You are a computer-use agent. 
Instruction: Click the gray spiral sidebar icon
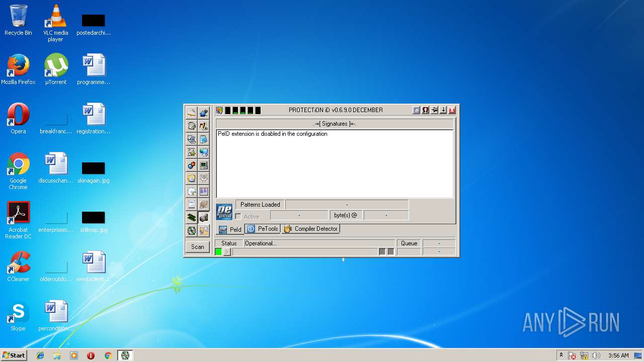pos(203,178)
